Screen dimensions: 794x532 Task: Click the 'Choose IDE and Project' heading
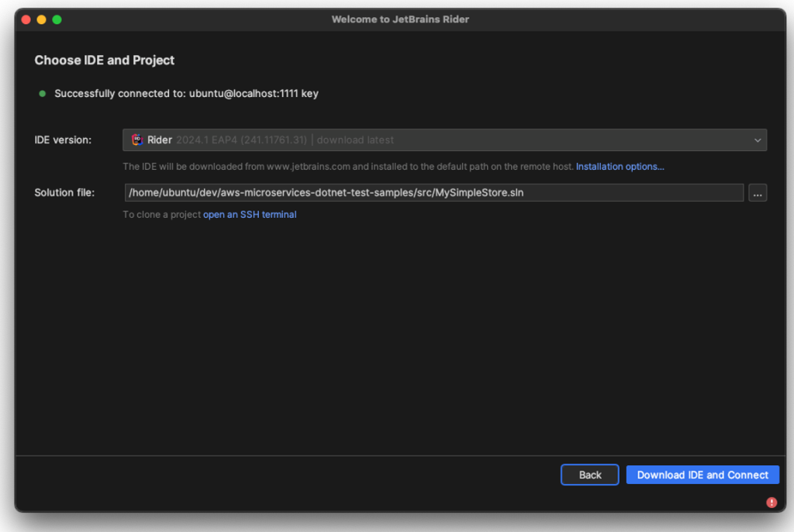[x=104, y=60]
